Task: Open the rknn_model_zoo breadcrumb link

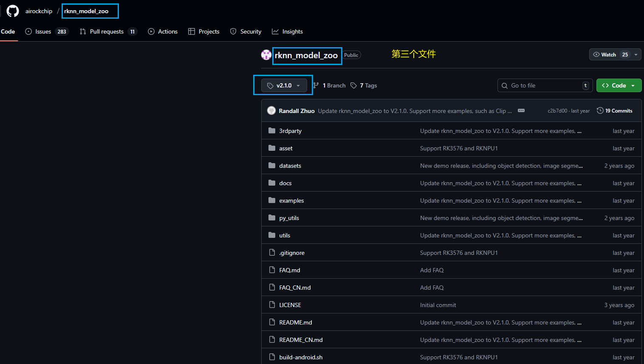Action: tap(86, 11)
